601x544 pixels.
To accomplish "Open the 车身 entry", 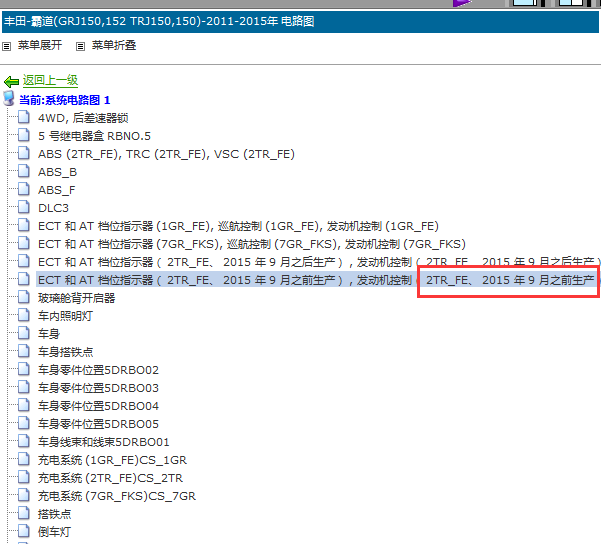I will pos(49,334).
